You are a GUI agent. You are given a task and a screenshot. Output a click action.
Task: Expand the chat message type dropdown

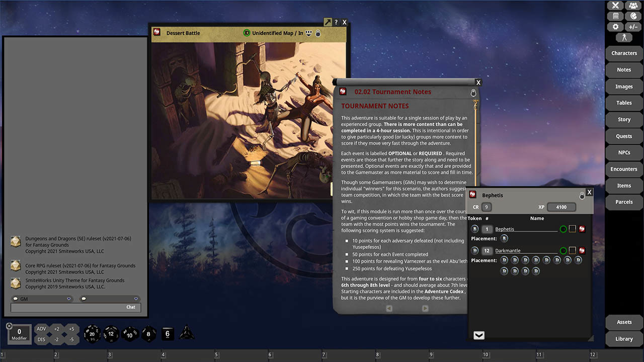[x=135, y=299]
